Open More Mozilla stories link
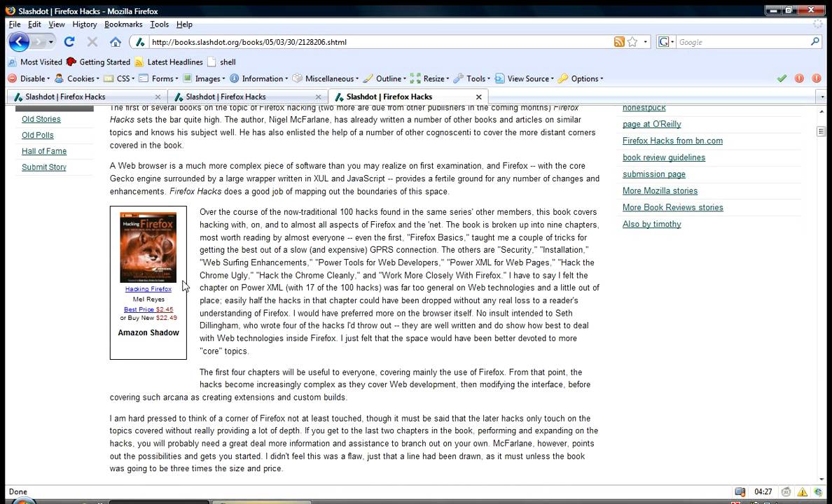 click(660, 191)
